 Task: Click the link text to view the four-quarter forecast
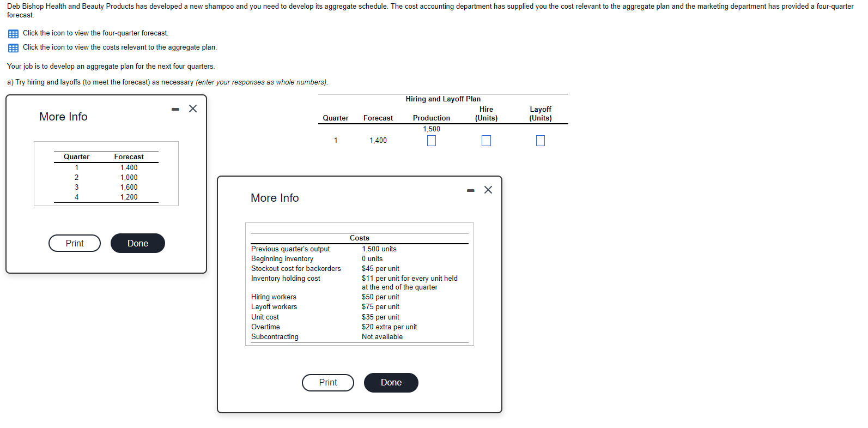pyautogui.click(x=95, y=33)
